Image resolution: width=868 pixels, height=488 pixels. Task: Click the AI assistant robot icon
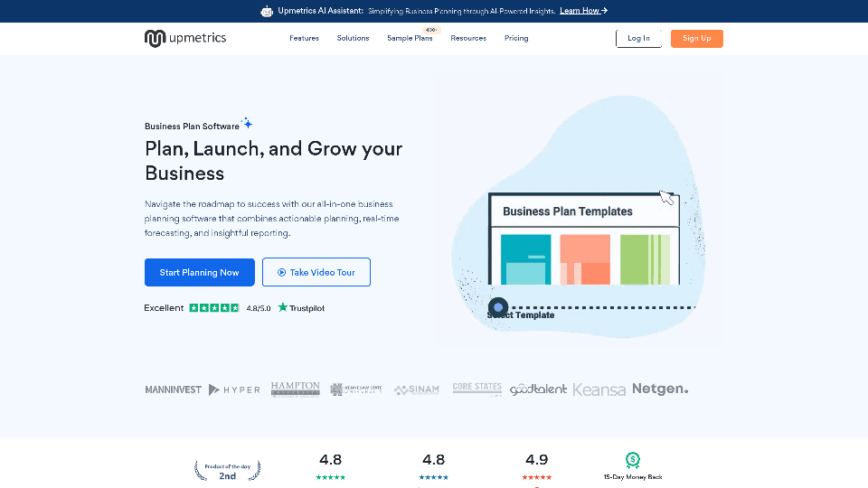click(267, 11)
